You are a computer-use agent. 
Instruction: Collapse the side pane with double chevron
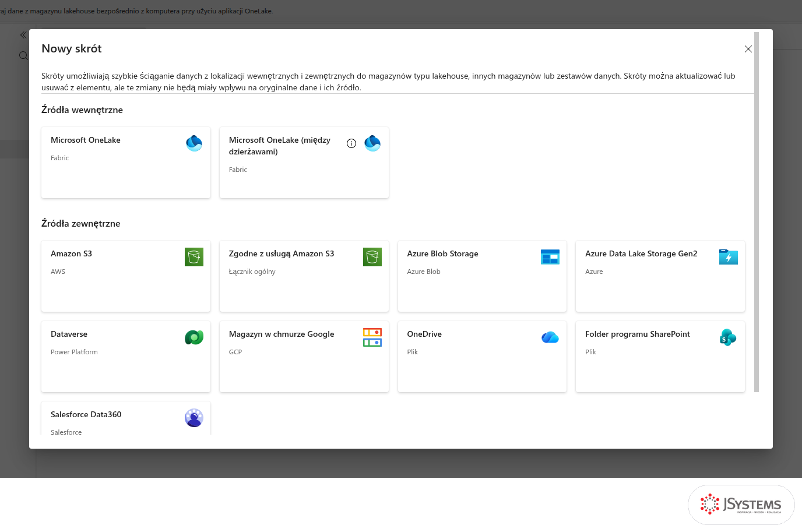tap(23, 35)
